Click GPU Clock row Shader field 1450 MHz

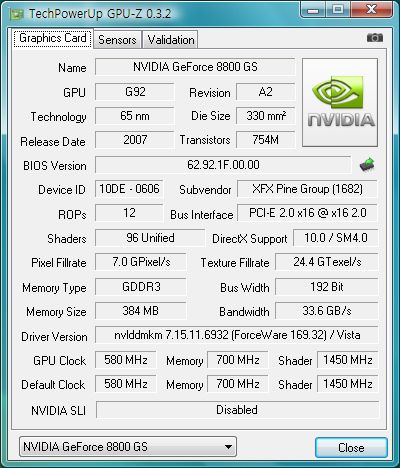[348, 360]
